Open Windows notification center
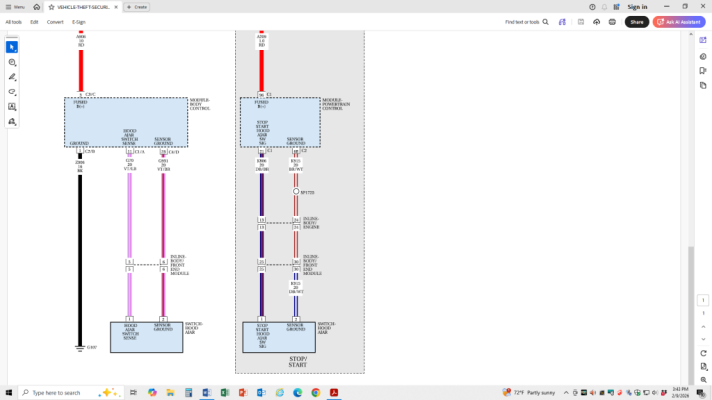This screenshot has height=400, width=712. (701, 393)
